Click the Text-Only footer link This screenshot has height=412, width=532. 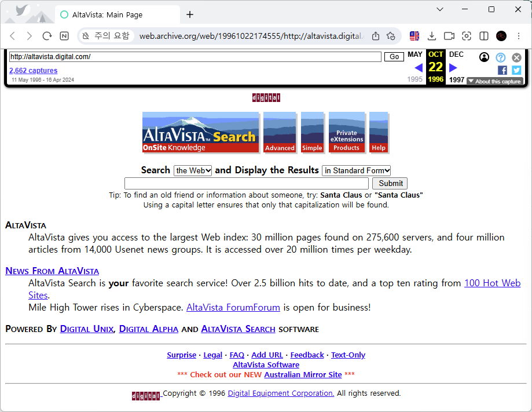coord(348,355)
